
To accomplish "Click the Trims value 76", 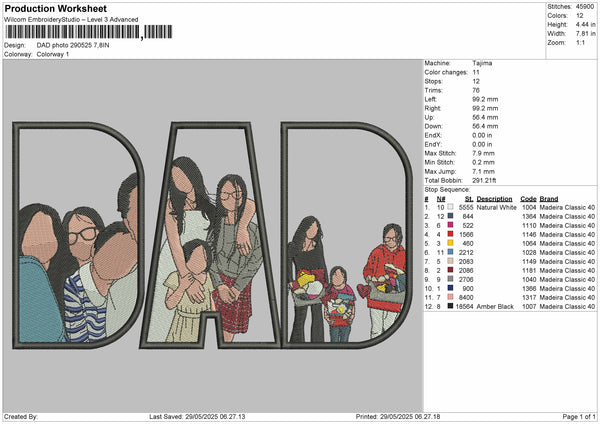I will (476, 90).
